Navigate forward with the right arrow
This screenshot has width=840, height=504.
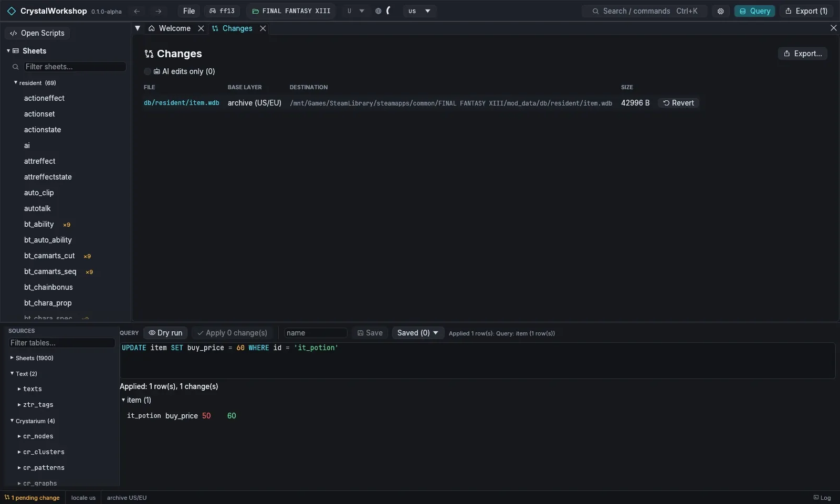tap(158, 11)
